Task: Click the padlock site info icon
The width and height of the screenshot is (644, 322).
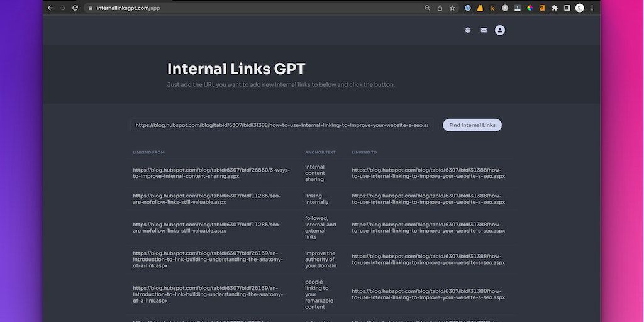Action: coord(91,8)
